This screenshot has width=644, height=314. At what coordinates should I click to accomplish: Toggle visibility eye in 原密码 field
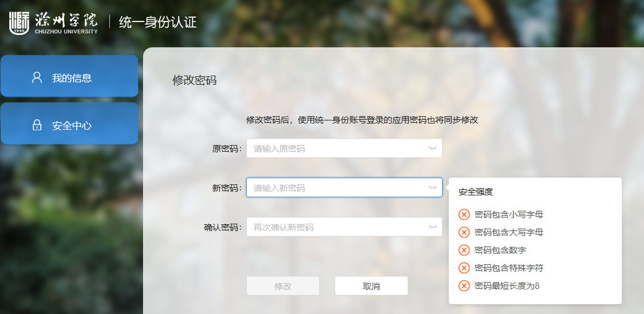pyautogui.click(x=432, y=148)
